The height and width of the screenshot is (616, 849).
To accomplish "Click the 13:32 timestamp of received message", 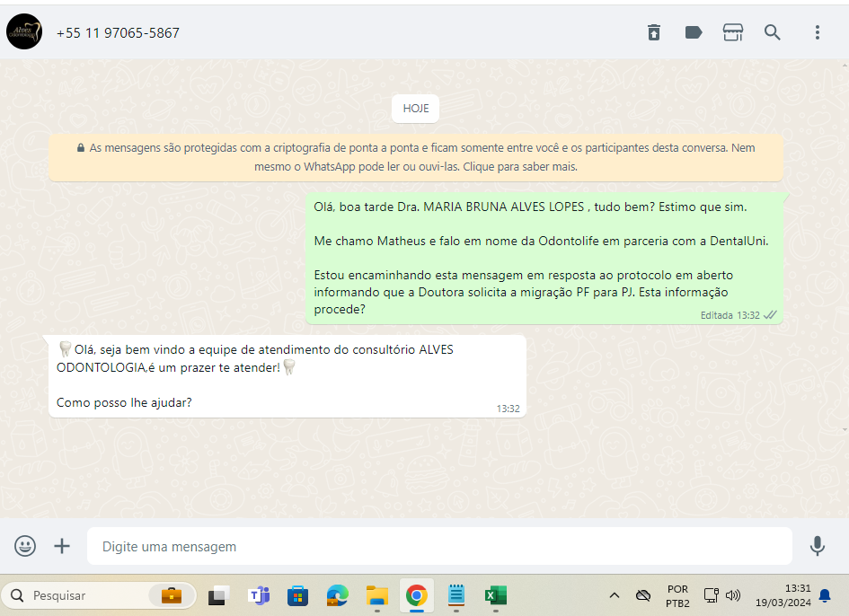I will point(508,409).
